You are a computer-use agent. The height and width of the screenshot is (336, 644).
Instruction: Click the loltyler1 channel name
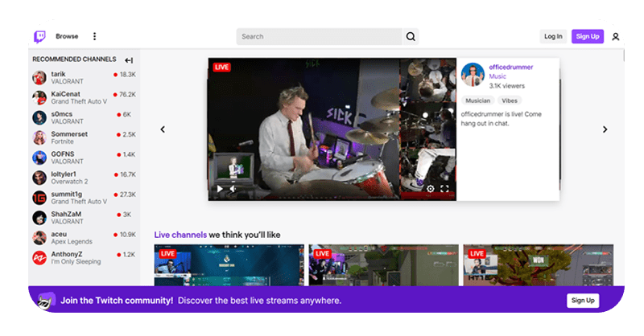coord(64,174)
